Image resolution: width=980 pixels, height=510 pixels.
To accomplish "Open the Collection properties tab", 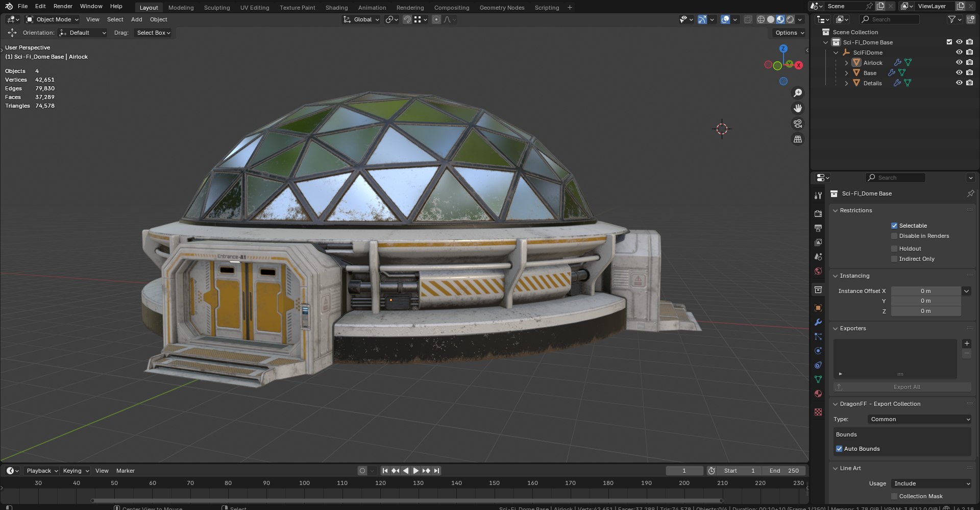I will pos(818,289).
